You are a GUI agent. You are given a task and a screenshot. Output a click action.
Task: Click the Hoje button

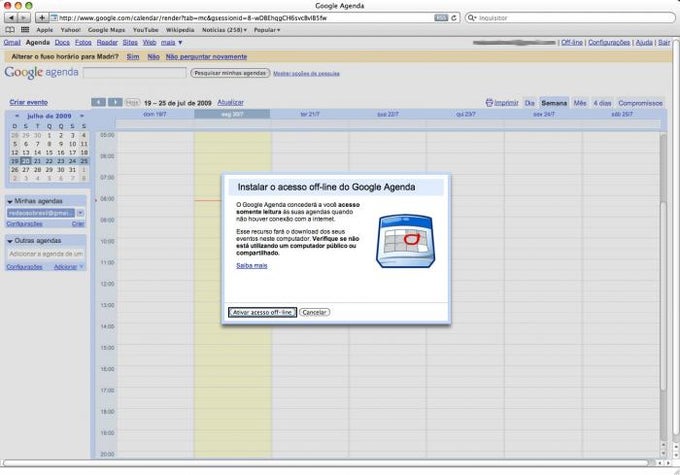(132, 102)
